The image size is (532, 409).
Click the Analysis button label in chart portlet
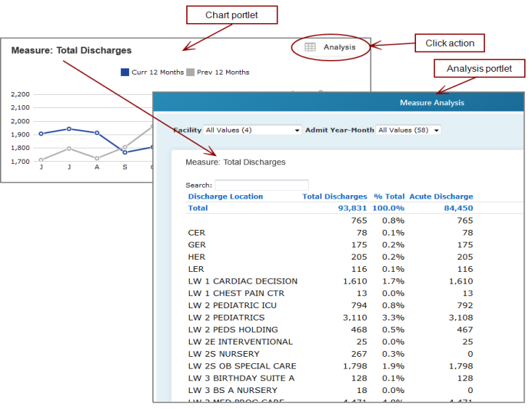[339, 47]
